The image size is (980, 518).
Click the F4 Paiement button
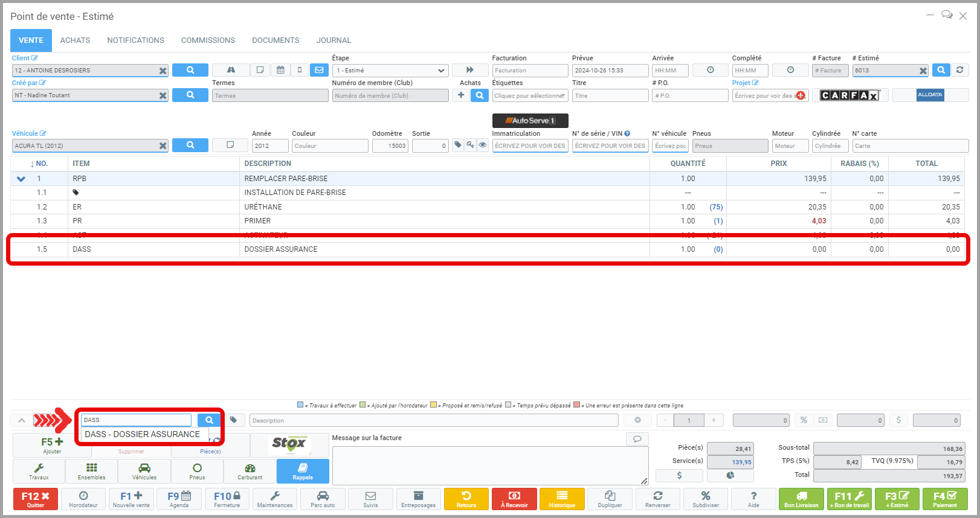point(944,499)
